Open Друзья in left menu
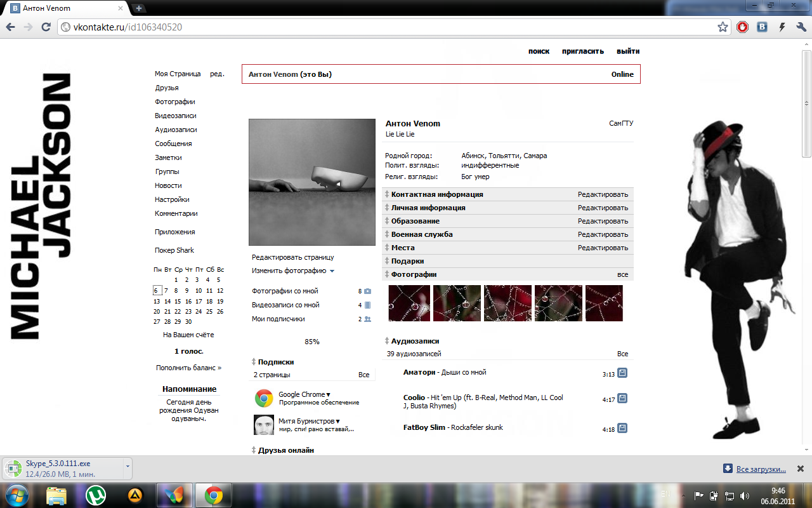The height and width of the screenshot is (508, 812). [167, 88]
